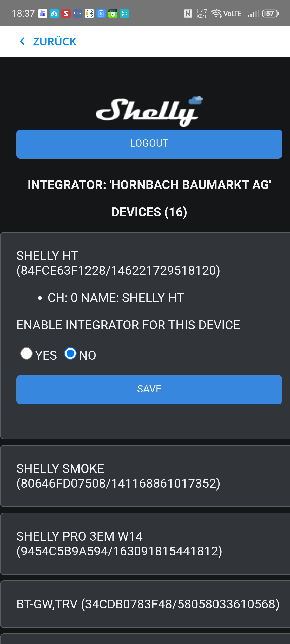Save the Shelly HT integrator setting

[149, 390]
